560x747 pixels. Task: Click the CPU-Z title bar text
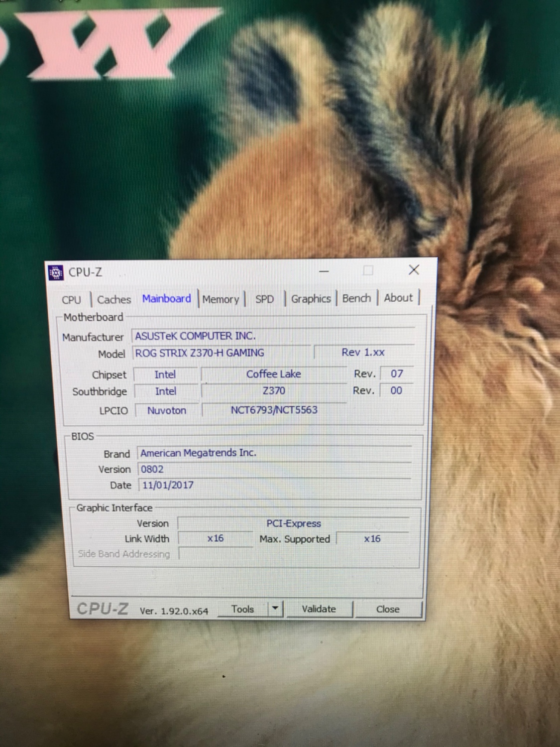coord(85,272)
